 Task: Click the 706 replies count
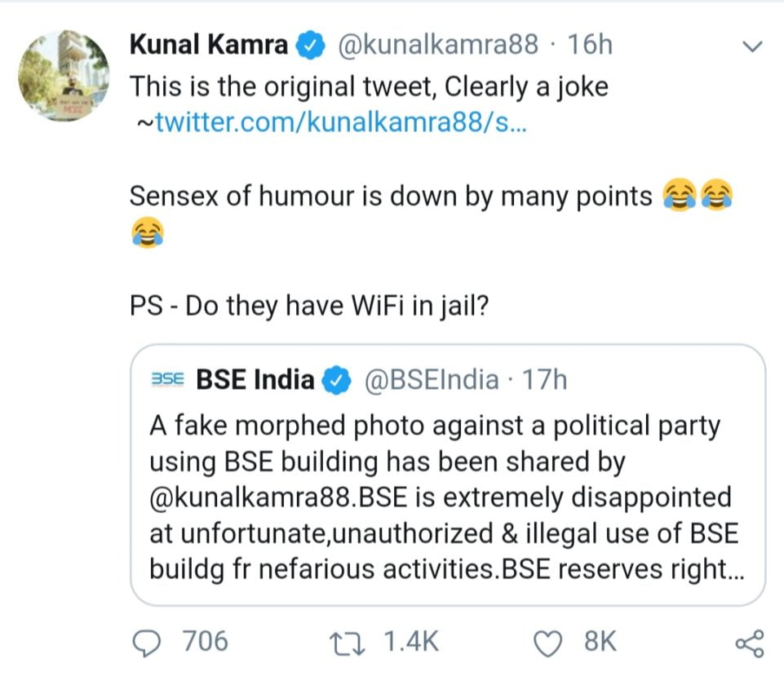click(x=205, y=643)
